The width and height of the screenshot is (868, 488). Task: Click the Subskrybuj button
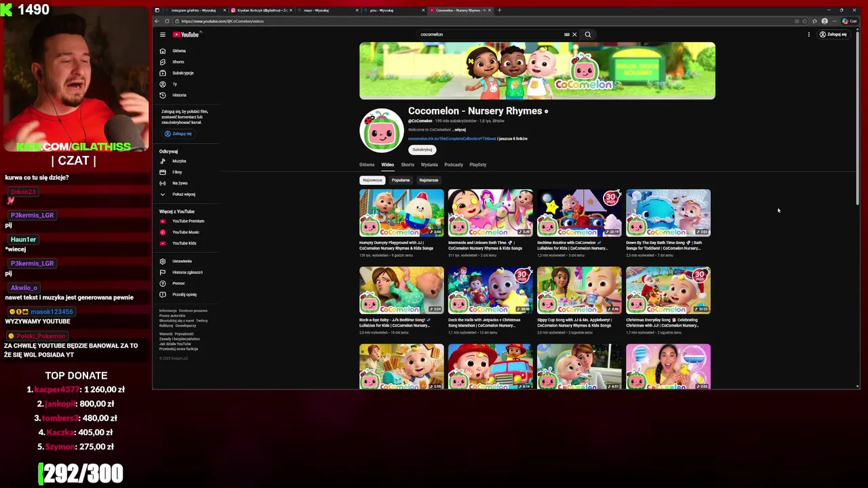[422, 150]
